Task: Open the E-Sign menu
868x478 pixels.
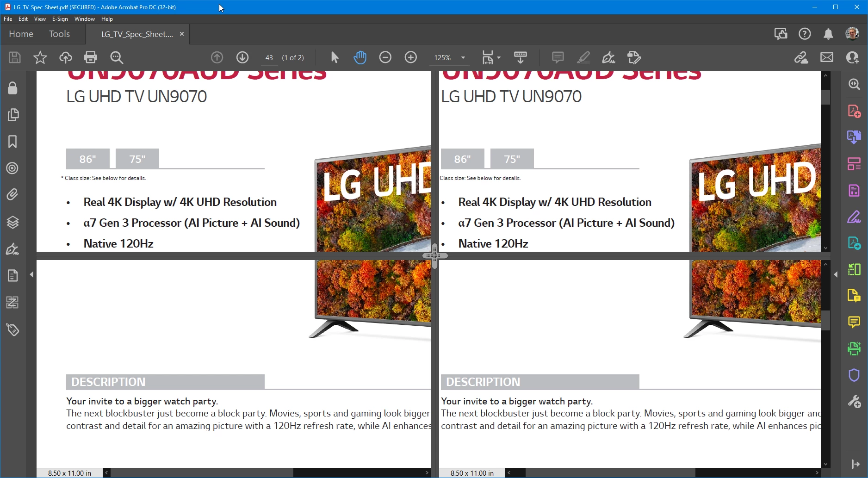Action: (x=60, y=19)
